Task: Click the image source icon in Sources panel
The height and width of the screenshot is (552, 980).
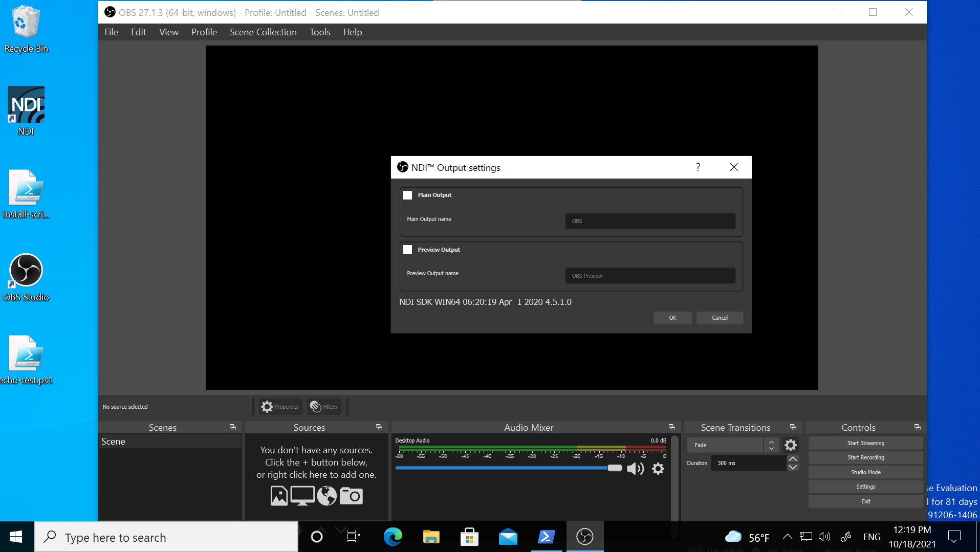Action: pos(279,496)
